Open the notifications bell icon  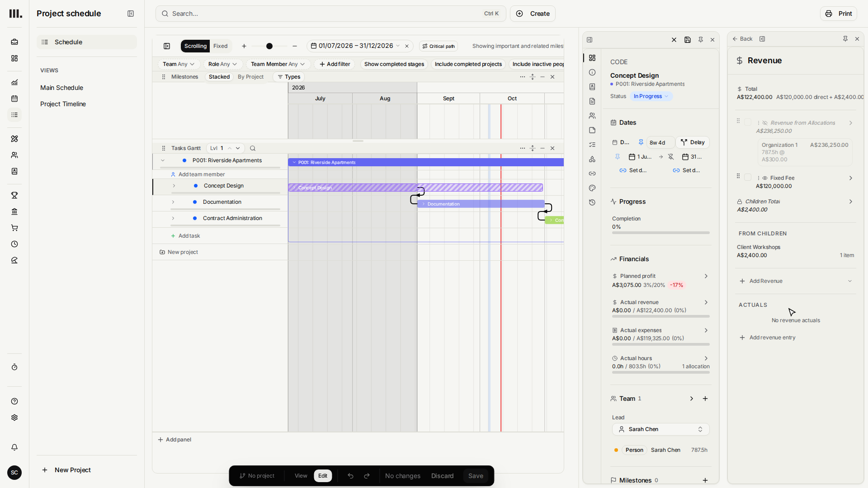[x=14, y=447]
